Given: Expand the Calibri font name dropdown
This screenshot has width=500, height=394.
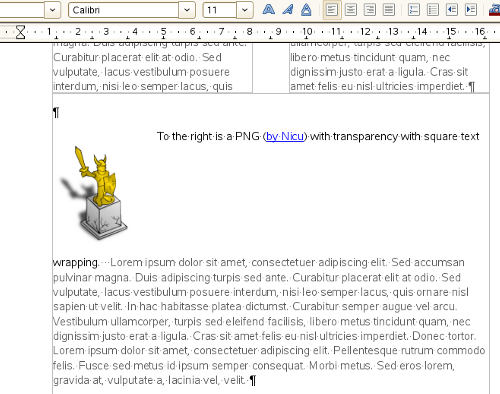Looking at the screenshot, I should tap(187, 10).
